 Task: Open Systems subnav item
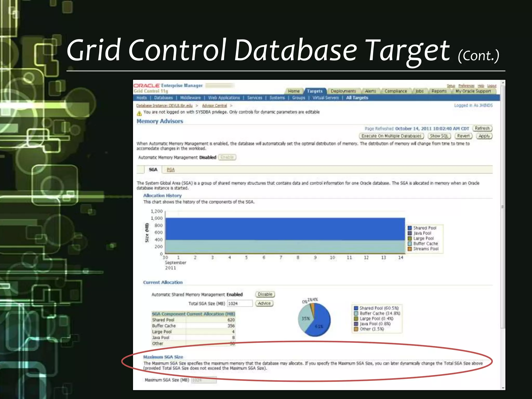click(277, 98)
